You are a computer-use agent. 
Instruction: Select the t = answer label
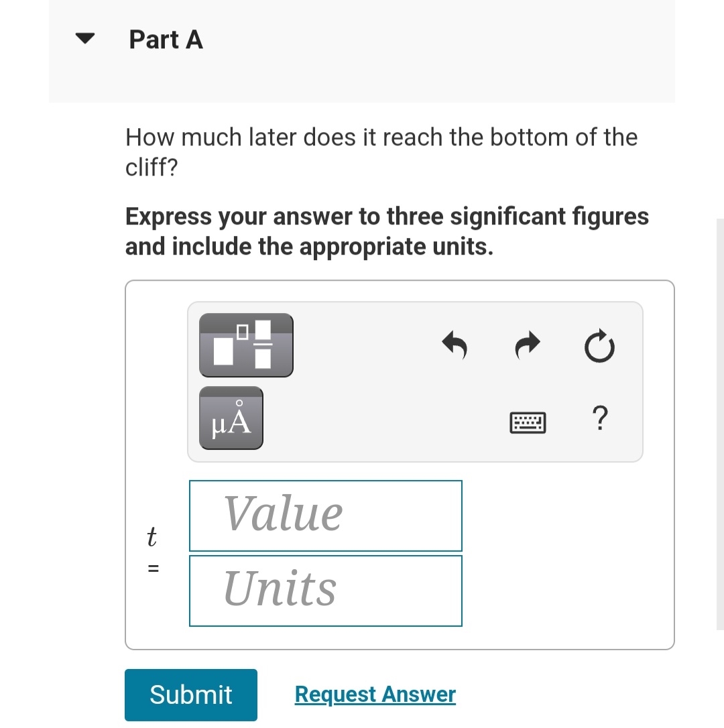(x=152, y=551)
